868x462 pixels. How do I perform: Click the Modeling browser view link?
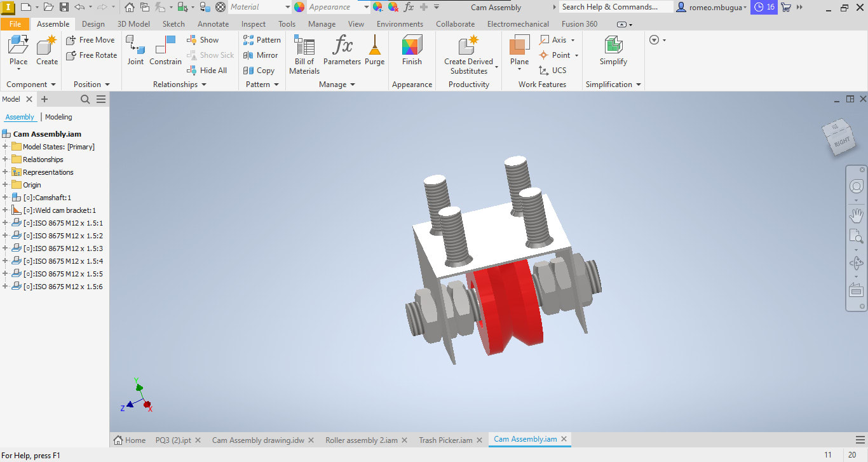point(58,116)
